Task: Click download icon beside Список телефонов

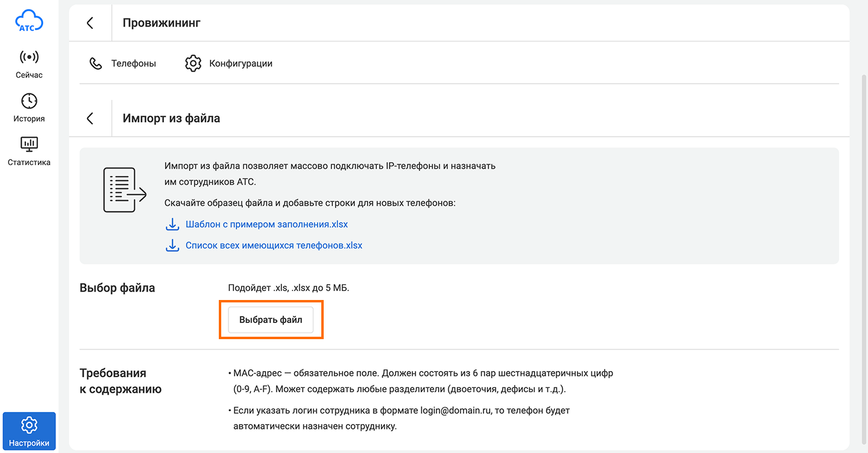Action: click(172, 245)
